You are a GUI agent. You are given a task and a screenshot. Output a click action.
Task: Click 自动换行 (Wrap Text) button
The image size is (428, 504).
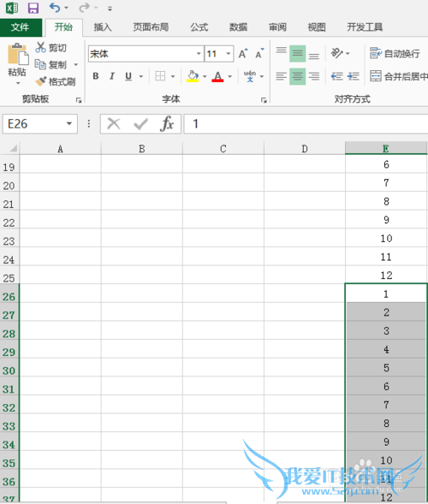[395, 54]
